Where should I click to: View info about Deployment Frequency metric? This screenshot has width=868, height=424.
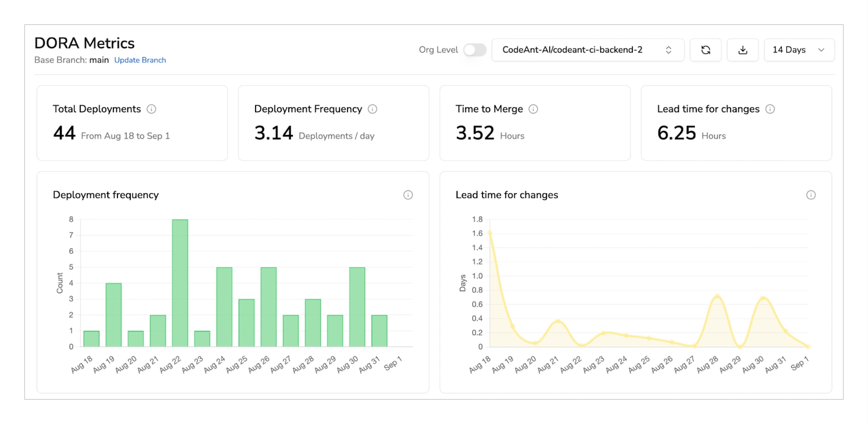(373, 109)
